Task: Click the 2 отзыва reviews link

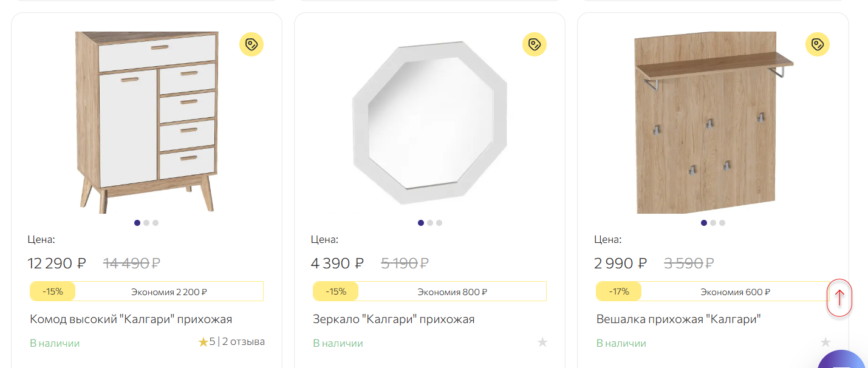Action: click(244, 342)
